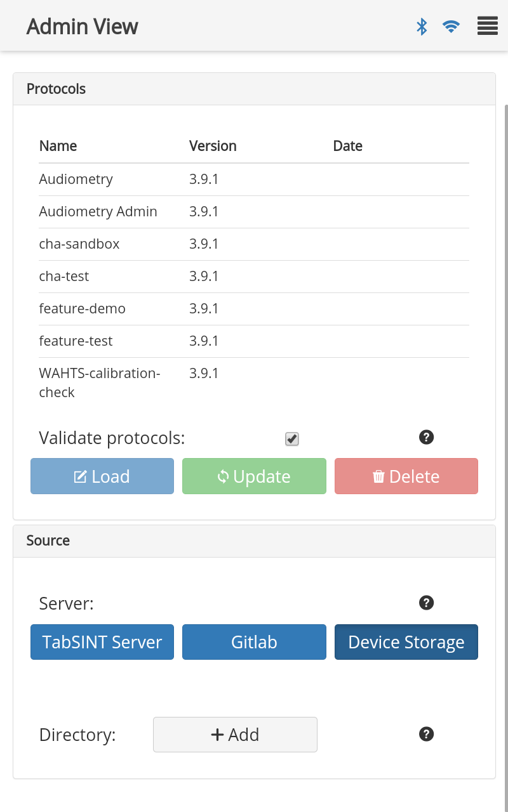Screen dimensions: 508x812
Task: Toggle the Validate protocols checkbox
Action: click(292, 439)
